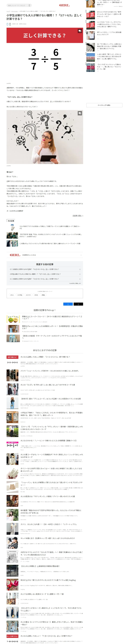
Task: Open sidebar article ユニクロの「スカート」がマジでいい仕事するんだわ
Action: pyautogui.click(x=109, y=24)
